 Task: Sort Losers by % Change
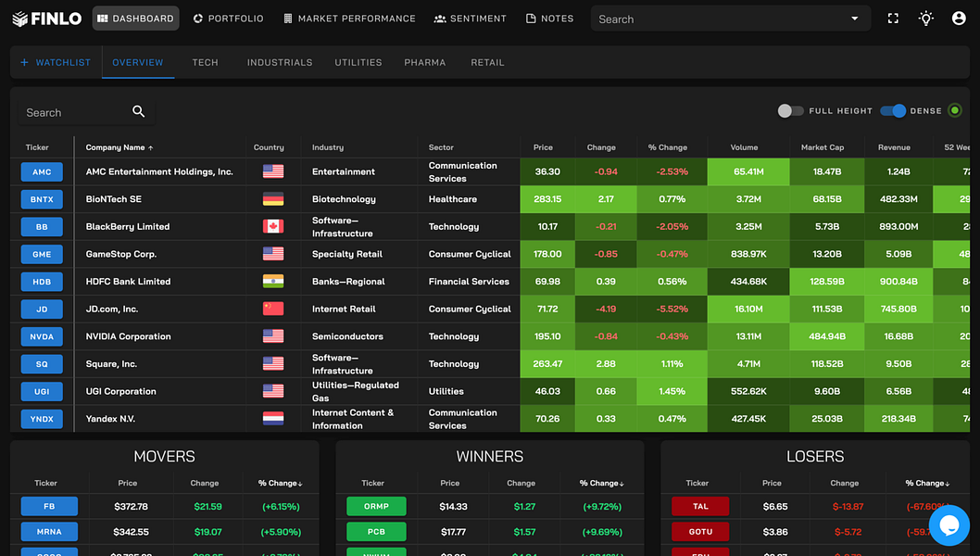(x=927, y=484)
